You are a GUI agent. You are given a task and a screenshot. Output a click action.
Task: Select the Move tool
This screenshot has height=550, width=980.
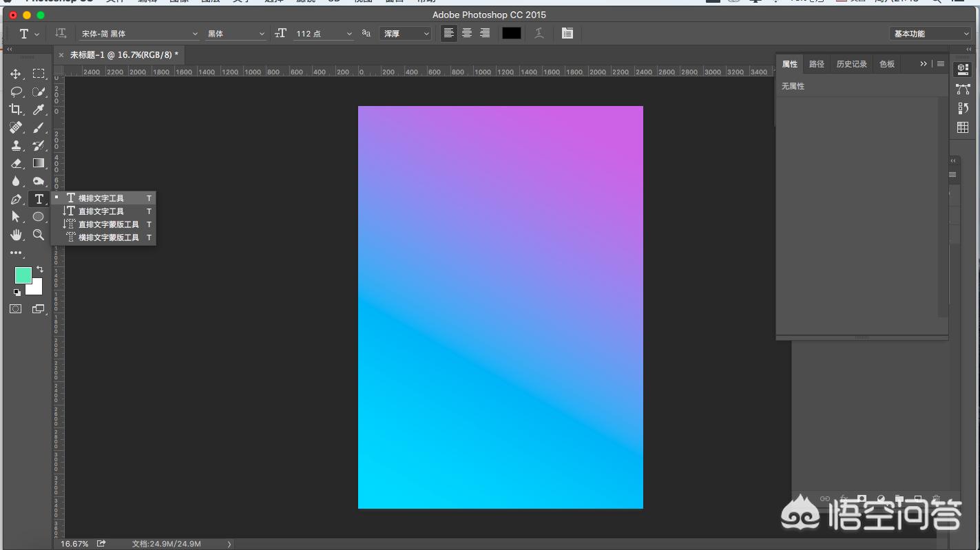click(x=15, y=74)
